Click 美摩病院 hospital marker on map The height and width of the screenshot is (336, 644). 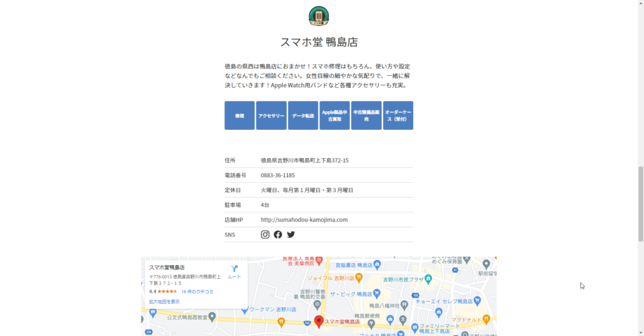319,261
